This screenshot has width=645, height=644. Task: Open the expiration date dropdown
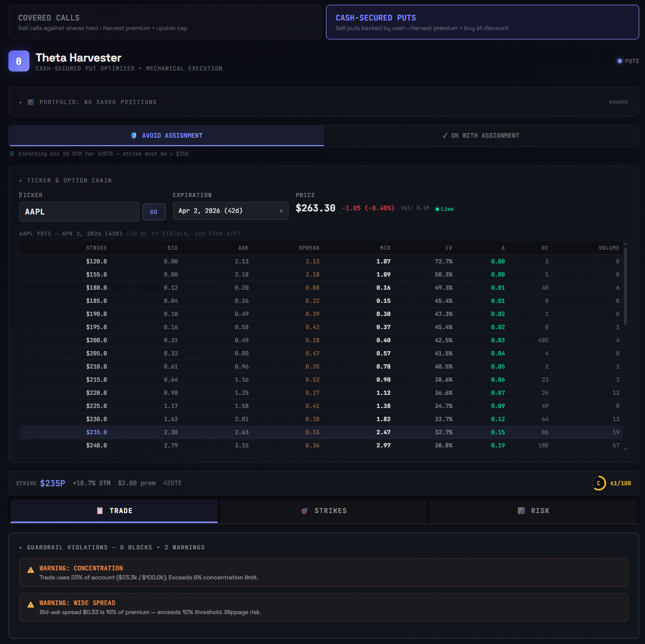tap(230, 211)
